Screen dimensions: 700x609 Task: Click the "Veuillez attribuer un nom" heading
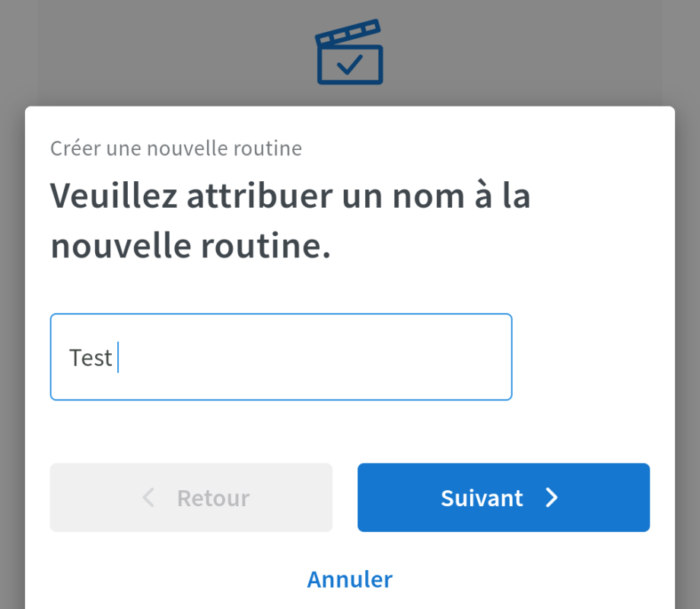(290, 196)
